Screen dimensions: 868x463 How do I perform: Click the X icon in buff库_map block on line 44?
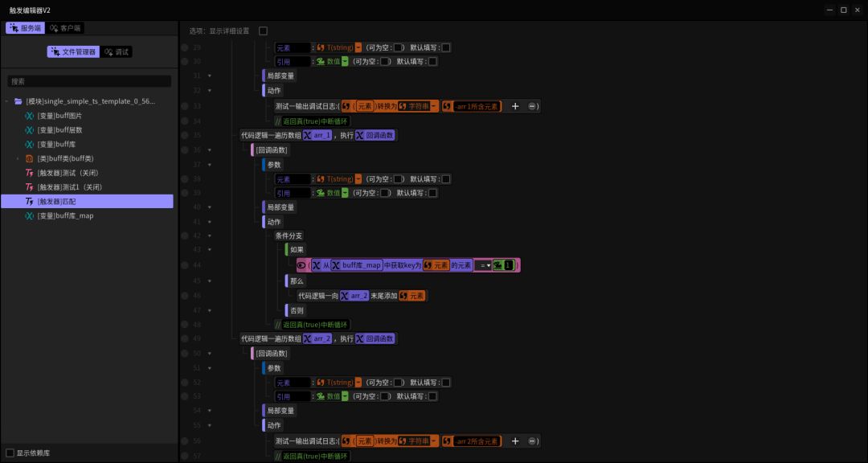click(x=335, y=266)
